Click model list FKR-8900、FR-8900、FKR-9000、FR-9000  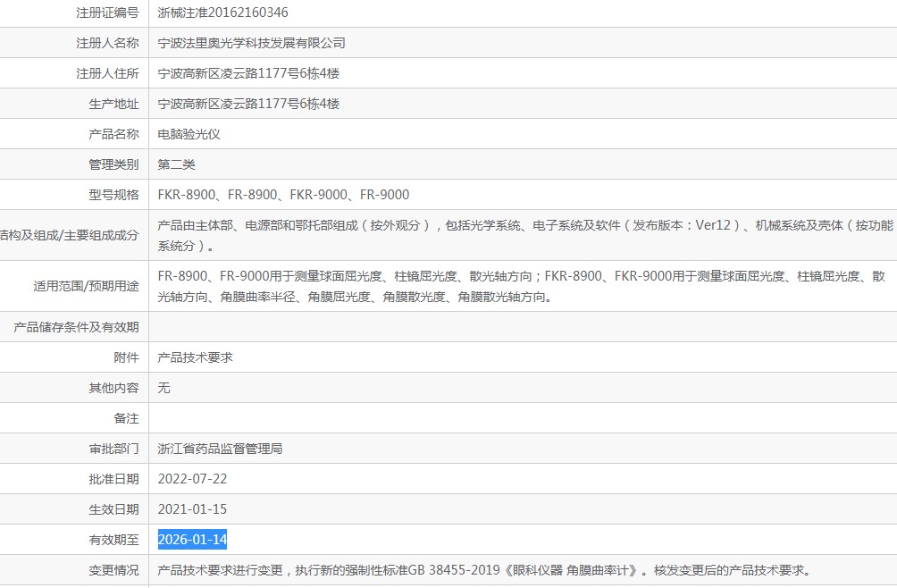tap(283, 195)
